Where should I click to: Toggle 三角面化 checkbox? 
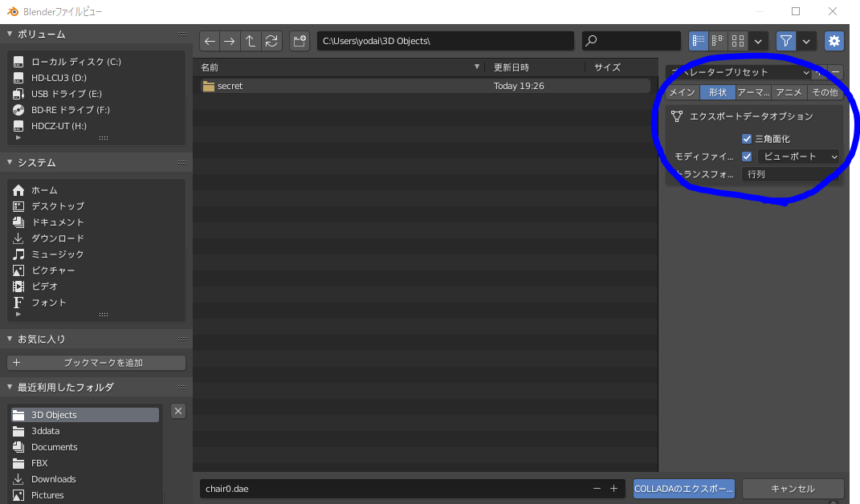[x=747, y=139]
